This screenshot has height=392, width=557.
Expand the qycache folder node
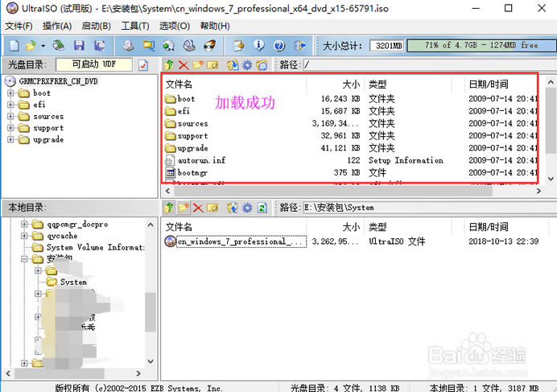coord(24,236)
